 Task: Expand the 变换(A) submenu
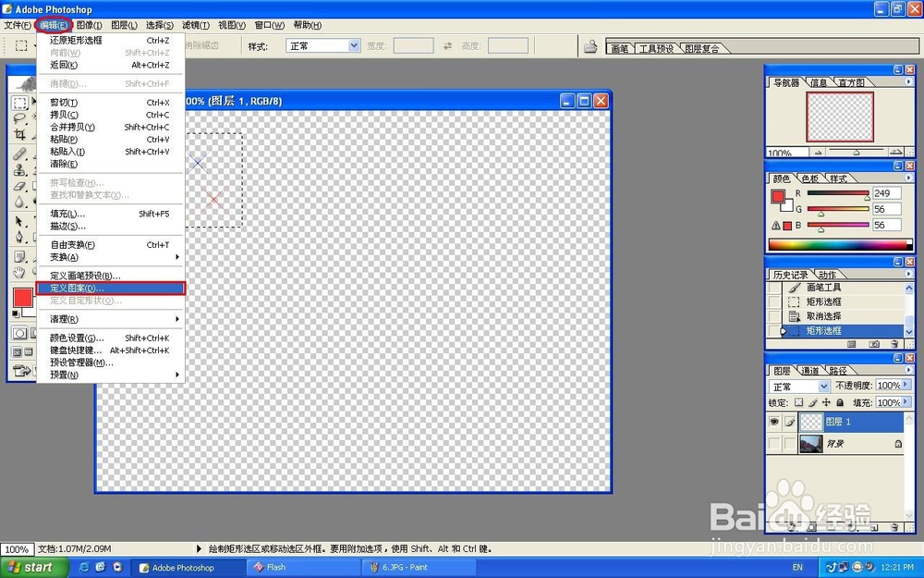point(111,257)
